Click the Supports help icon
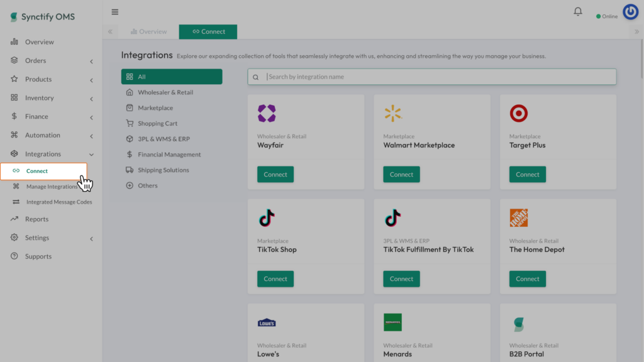Screen dimensions: 644x362 (x=14, y=256)
